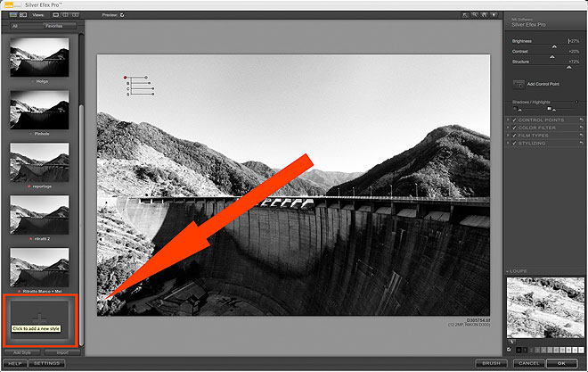Open the Views label
The image size is (588, 372).
(38, 15)
